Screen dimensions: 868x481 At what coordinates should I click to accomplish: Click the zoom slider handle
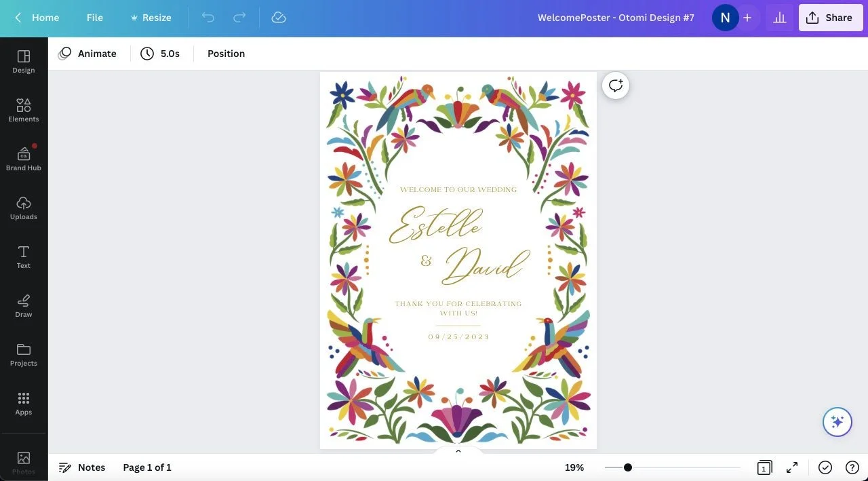pos(628,467)
